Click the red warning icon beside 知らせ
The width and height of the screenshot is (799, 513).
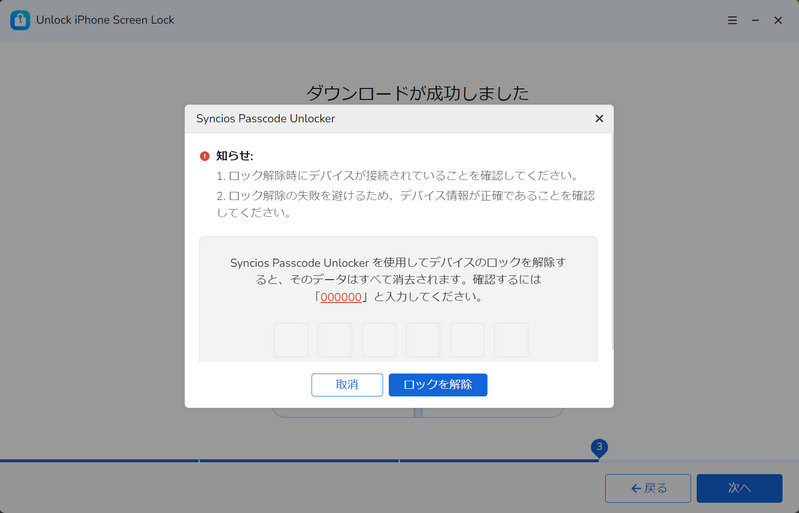pos(204,156)
